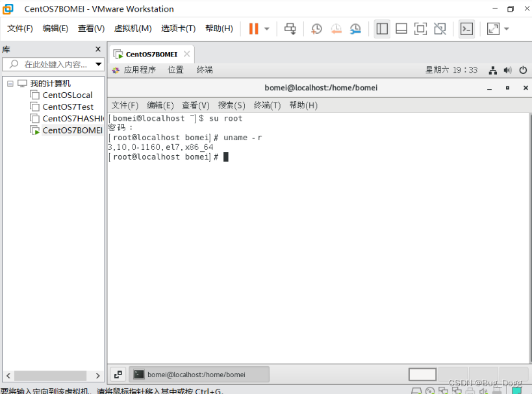
Task: Open the clock showing 星期六 19:33
Action: click(451, 70)
